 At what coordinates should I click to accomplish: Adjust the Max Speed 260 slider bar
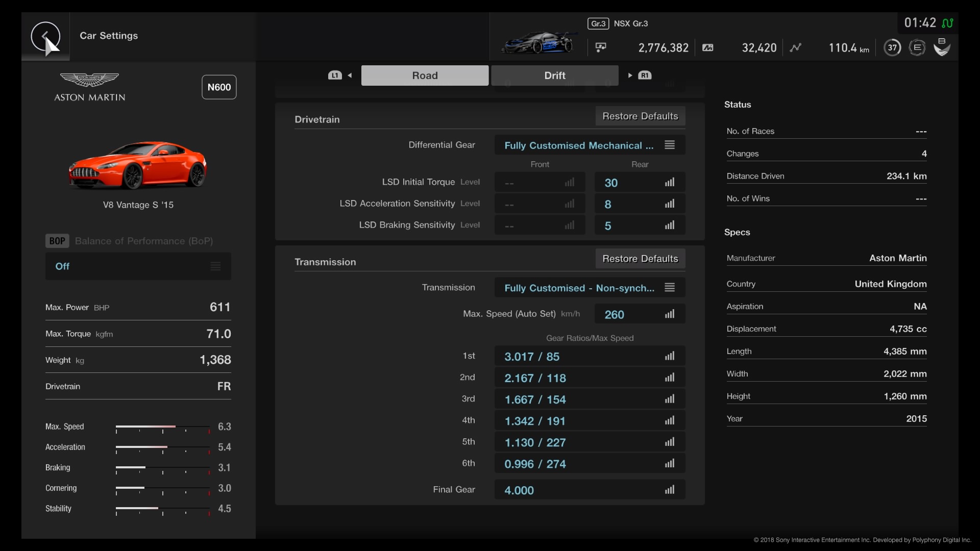[x=670, y=314]
